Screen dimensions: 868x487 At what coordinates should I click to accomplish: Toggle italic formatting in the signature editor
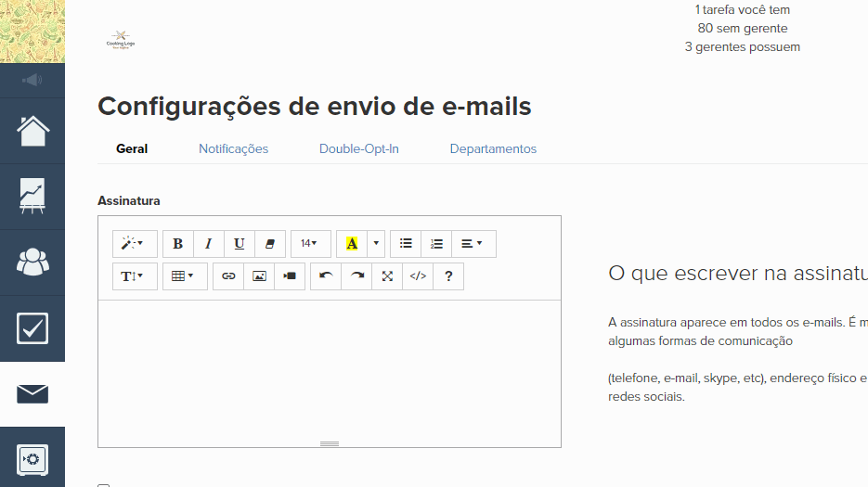click(208, 244)
